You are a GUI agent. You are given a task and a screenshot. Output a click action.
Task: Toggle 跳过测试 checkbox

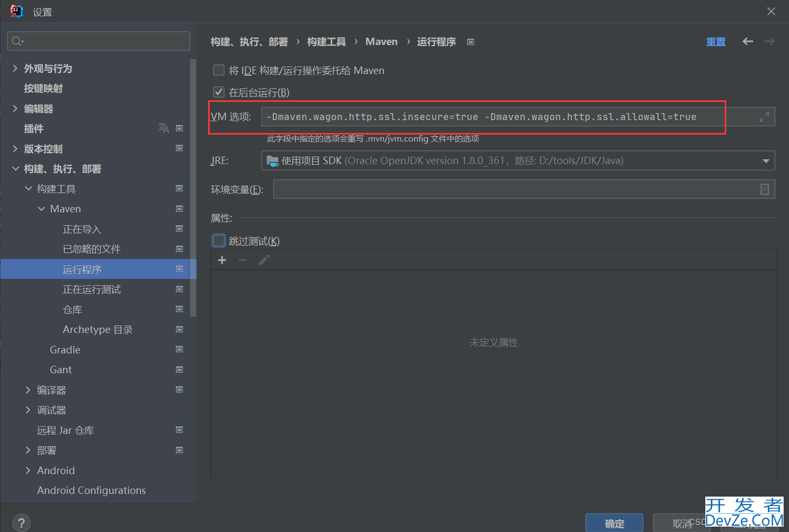click(219, 240)
